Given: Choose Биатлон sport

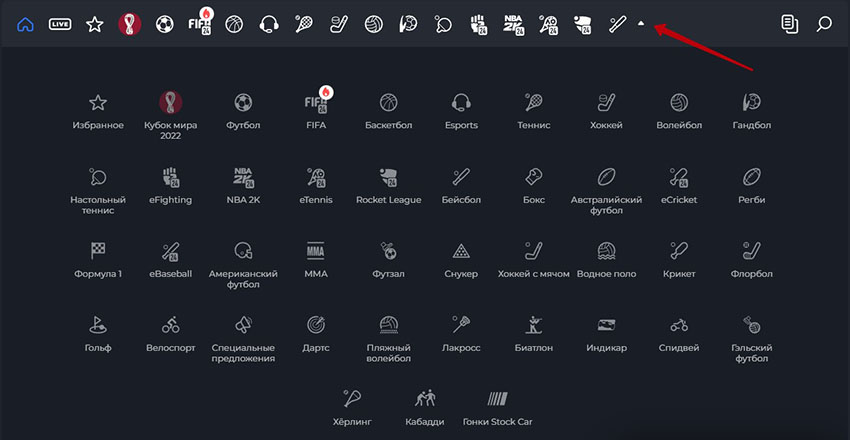Looking at the screenshot, I should [534, 334].
